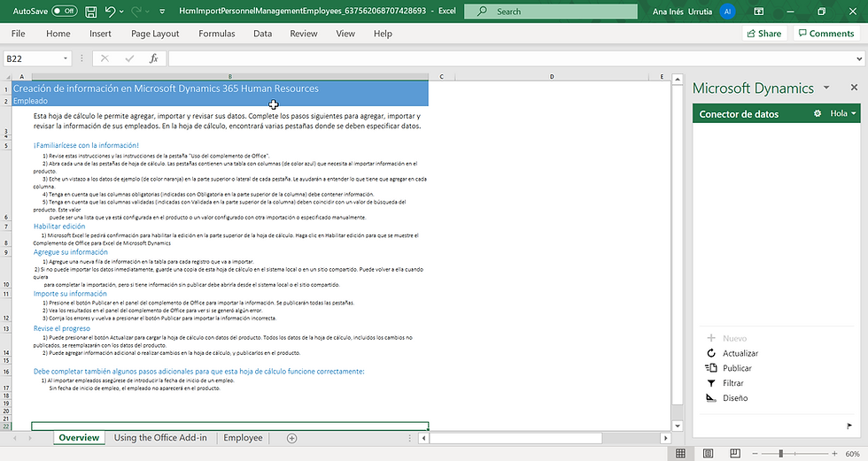868x461 pixels.
Task: Click the Name Box showing B22
Action: (32, 58)
